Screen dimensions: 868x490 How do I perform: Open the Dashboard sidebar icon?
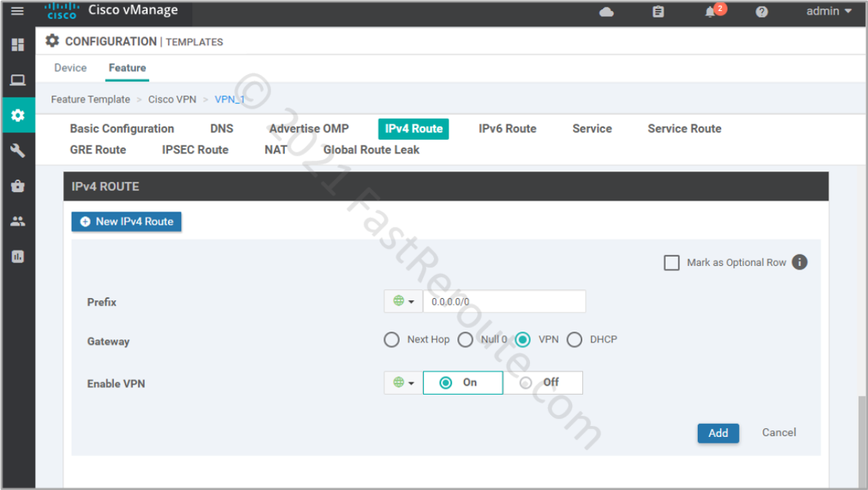click(17, 45)
